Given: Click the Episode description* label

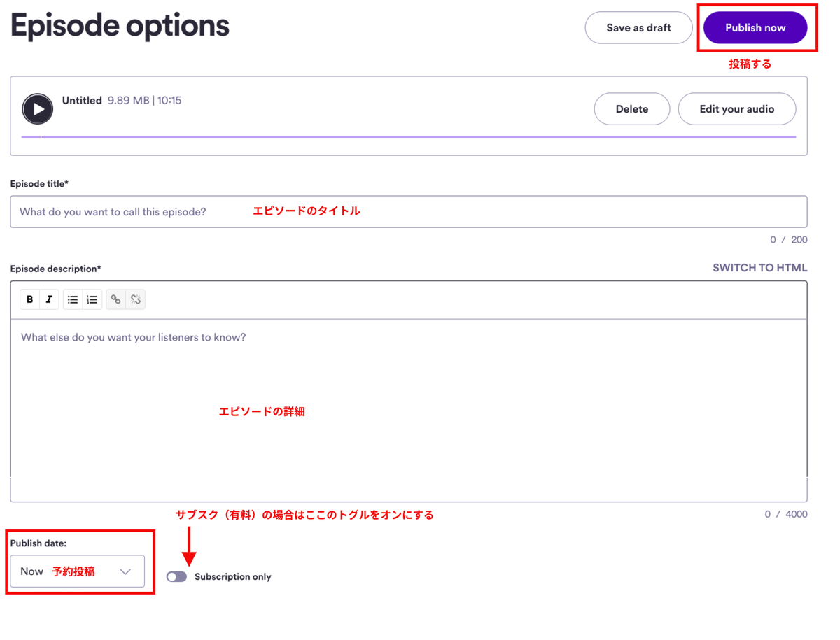Looking at the screenshot, I should [55, 269].
